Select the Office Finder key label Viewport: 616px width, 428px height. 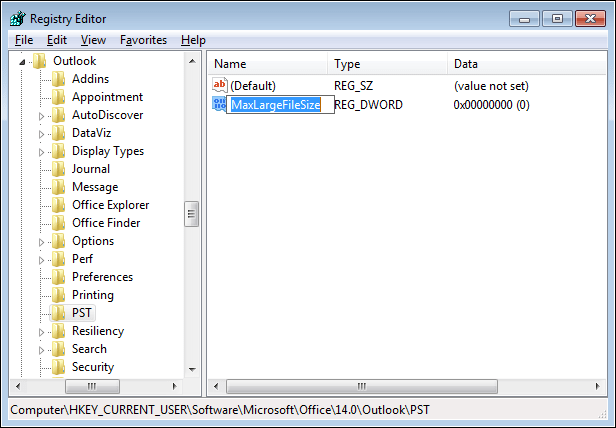pos(106,223)
